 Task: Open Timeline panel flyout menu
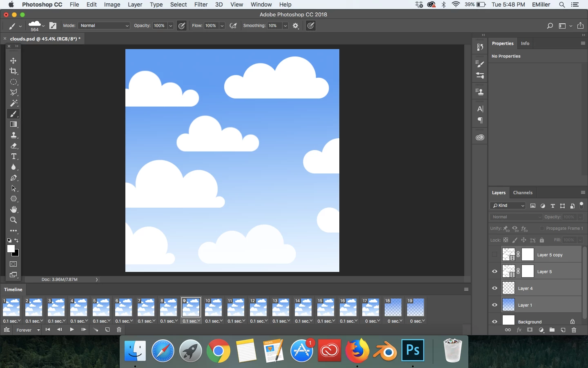pyautogui.click(x=466, y=289)
